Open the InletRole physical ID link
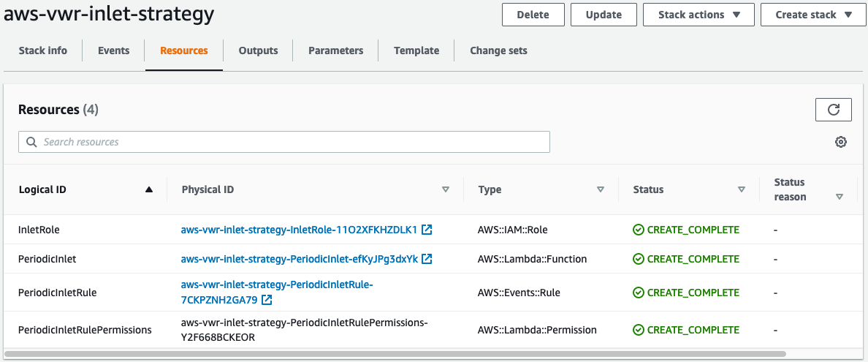 pyautogui.click(x=299, y=230)
